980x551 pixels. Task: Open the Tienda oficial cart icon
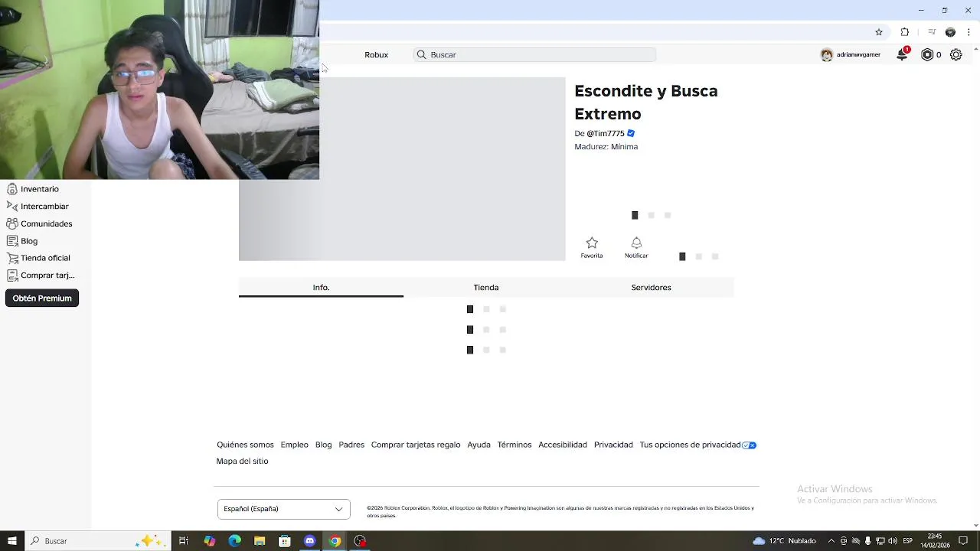[12, 258]
